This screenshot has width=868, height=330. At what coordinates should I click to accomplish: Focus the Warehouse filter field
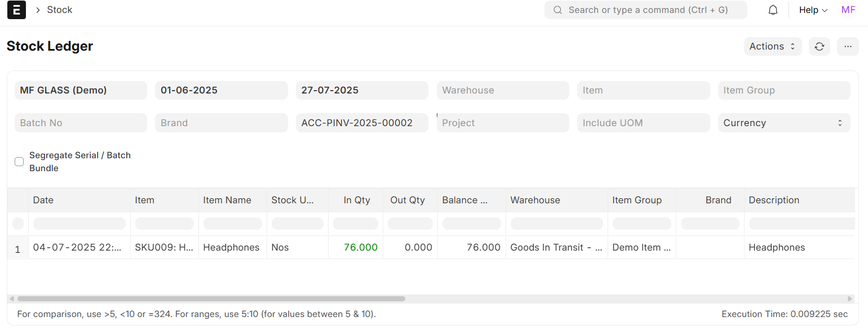pyautogui.click(x=503, y=90)
